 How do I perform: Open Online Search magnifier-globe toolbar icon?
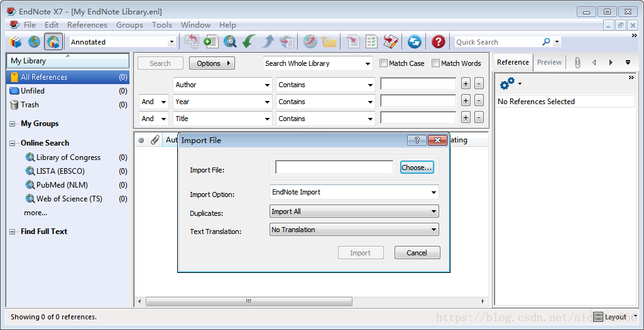pos(230,41)
